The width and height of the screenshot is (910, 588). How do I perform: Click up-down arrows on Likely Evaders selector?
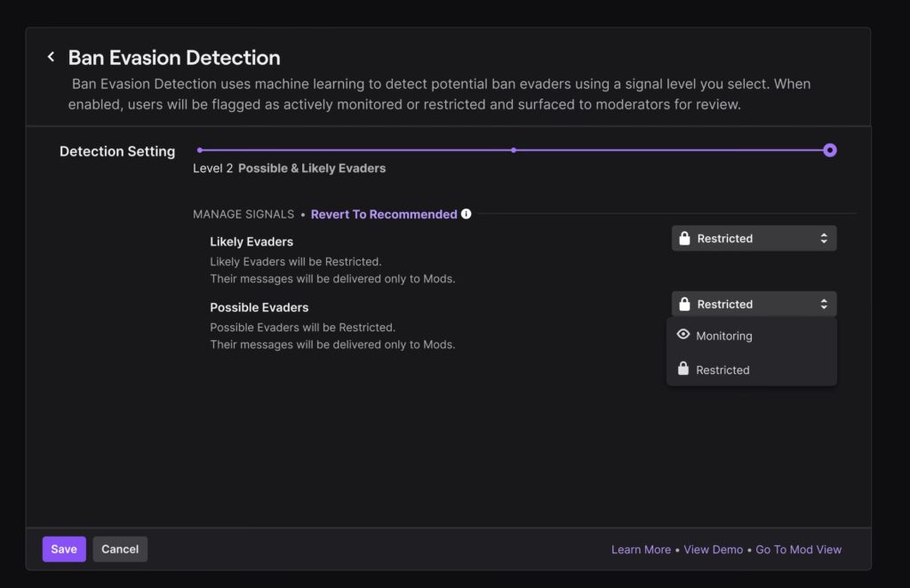click(x=824, y=238)
